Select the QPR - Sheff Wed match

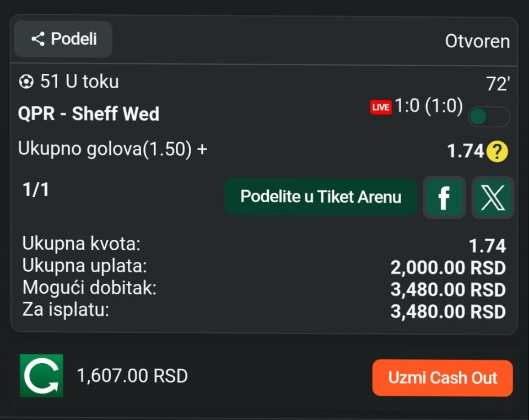tap(89, 114)
